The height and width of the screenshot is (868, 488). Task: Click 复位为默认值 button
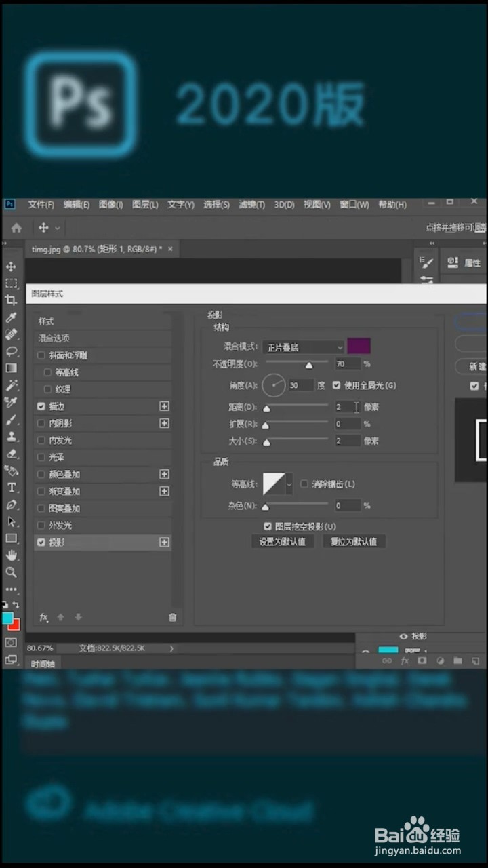354,542
